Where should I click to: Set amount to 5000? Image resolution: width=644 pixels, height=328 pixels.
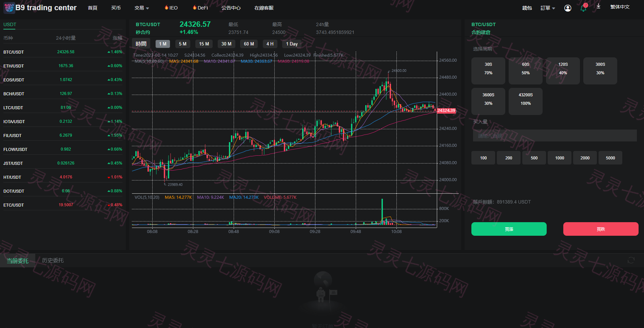coord(610,158)
